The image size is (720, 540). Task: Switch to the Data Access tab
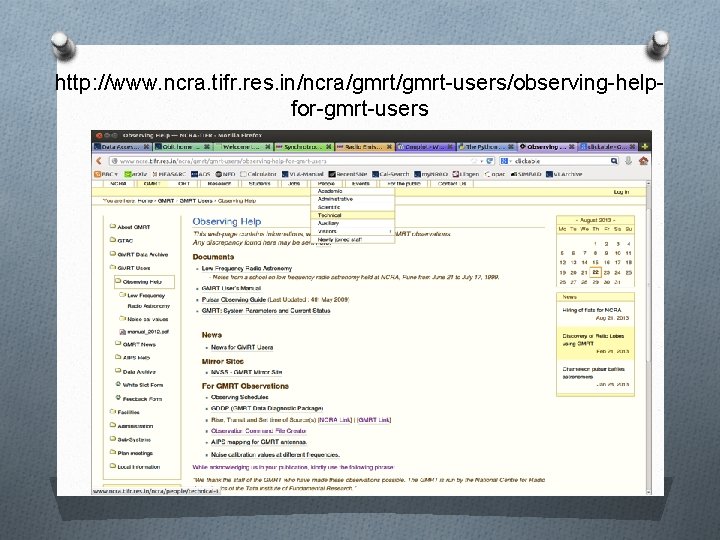pos(122,147)
